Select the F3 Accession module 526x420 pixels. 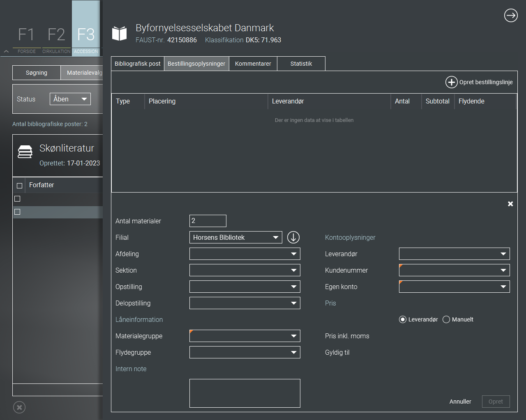86,28
